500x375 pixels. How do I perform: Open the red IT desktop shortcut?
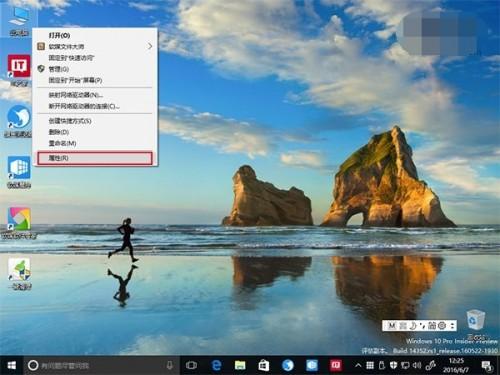click(x=19, y=70)
